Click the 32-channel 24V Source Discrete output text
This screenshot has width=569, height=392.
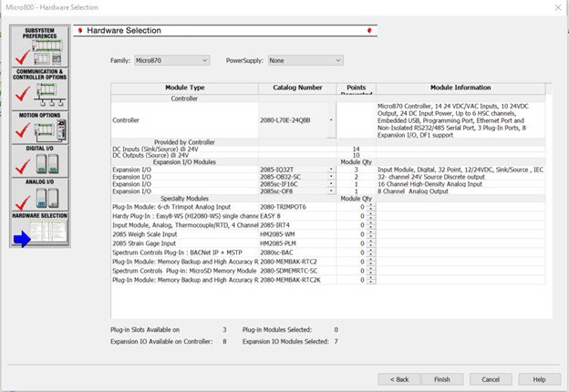pos(431,177)
